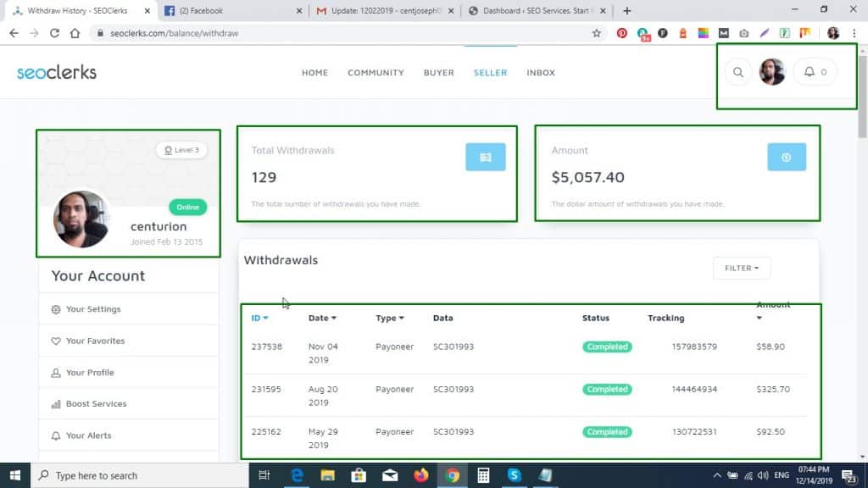Image resolution: width=868 pixels, height=488 pixels.
Task: Open the user avatar menu in header
Action: [771, 72]
